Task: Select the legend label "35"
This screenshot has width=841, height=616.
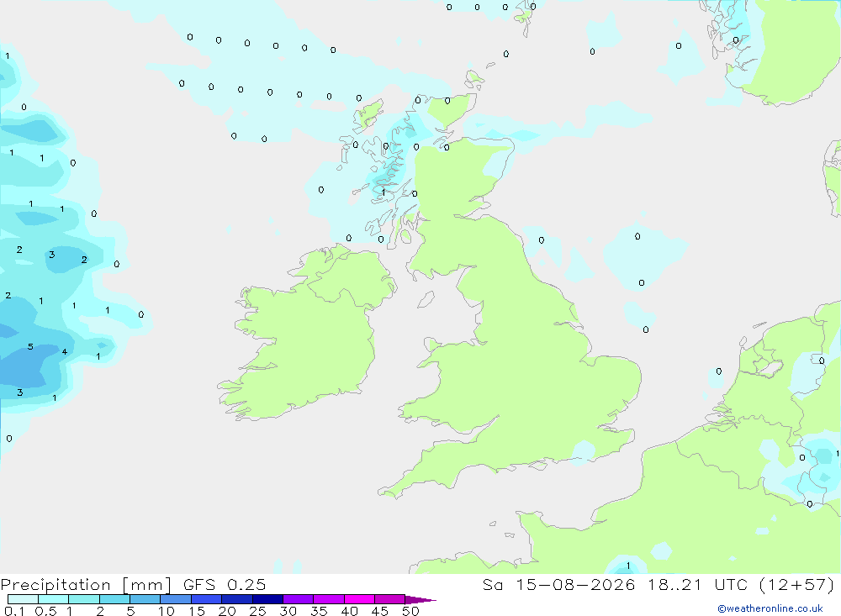Action: point(319,611)
